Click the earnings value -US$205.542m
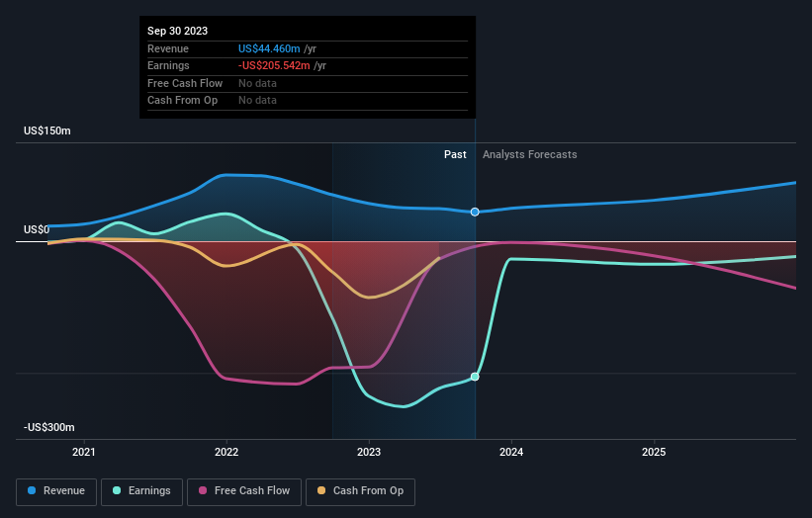The image size is (812, 518). tap(275, 65)
